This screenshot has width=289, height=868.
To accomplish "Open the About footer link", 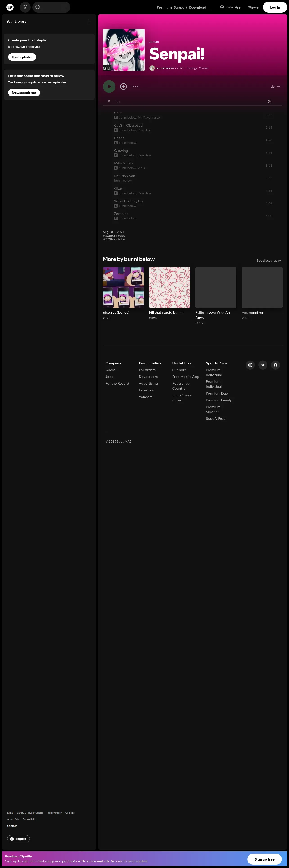I will point(110,370).
